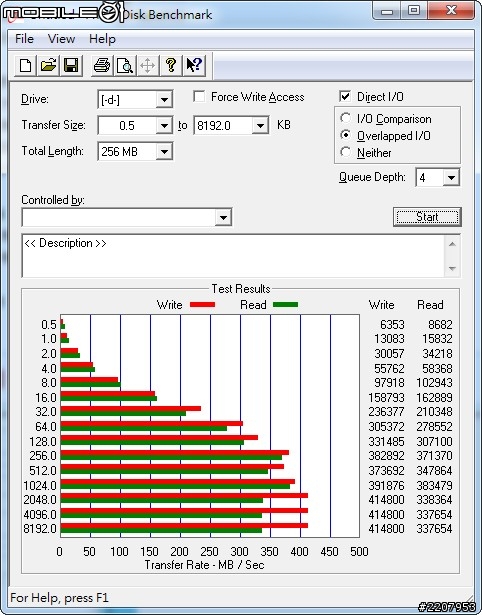Open Print Preview toolbar icon

(125, 65)
